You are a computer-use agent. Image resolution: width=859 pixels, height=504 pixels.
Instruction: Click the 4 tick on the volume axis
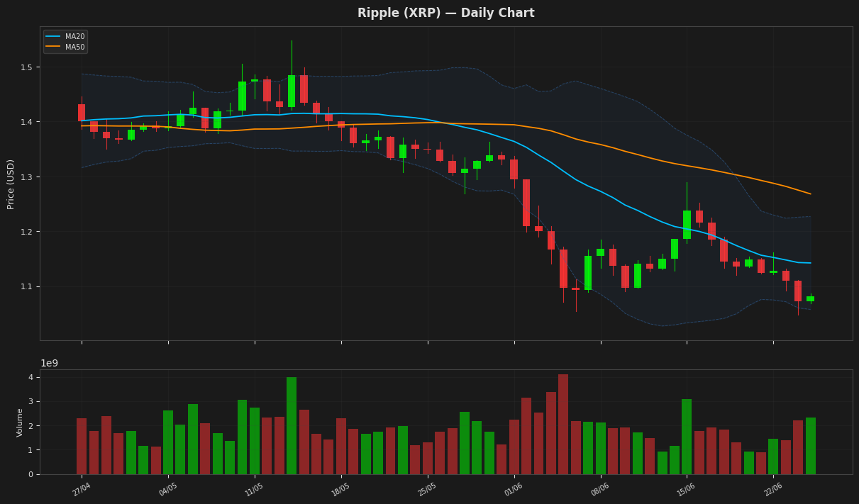pos(31,377)
